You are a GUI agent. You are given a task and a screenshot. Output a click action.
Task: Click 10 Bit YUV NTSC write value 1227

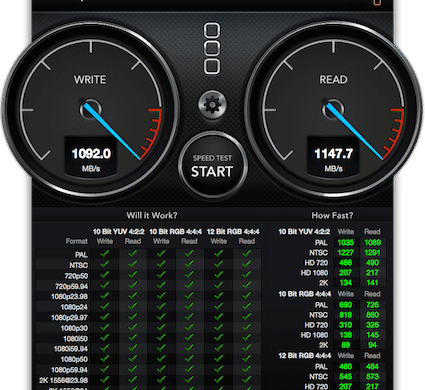click(346, 252)
